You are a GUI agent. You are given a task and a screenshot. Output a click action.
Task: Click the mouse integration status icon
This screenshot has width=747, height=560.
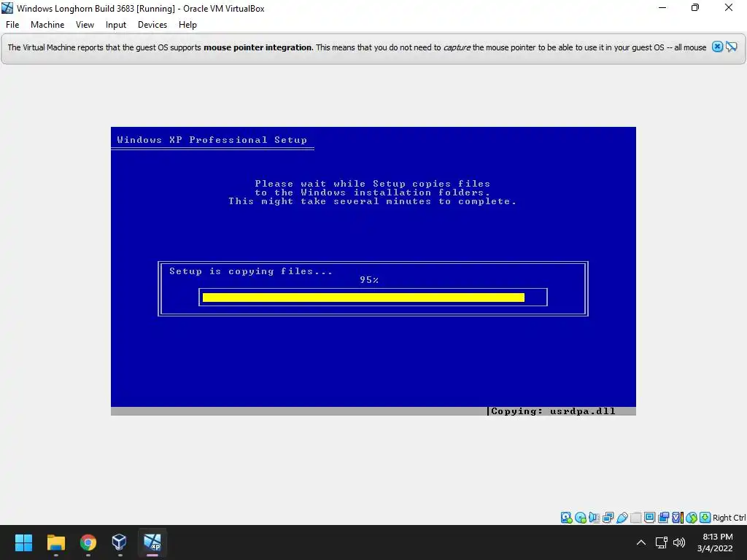click(692, 518)
